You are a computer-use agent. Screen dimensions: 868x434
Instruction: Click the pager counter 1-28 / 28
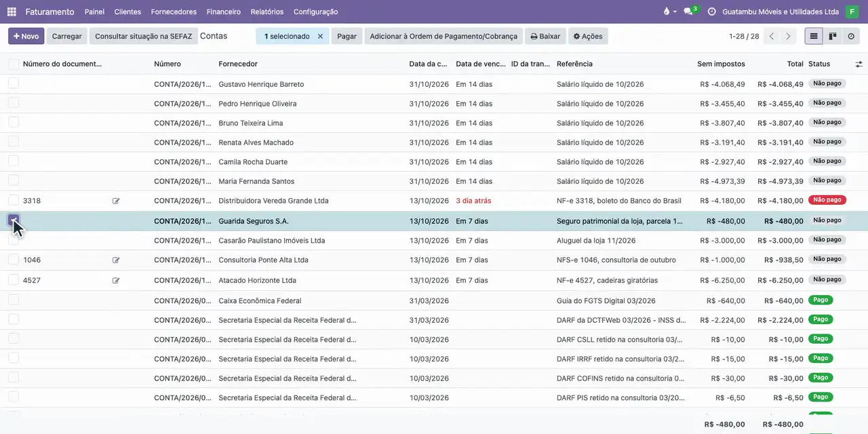coord(744,37)
